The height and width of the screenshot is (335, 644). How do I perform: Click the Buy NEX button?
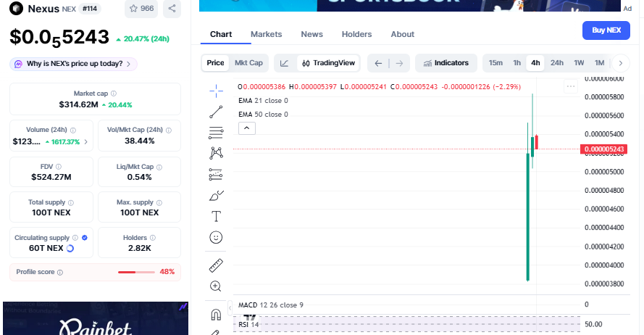(x=606, y=30)
